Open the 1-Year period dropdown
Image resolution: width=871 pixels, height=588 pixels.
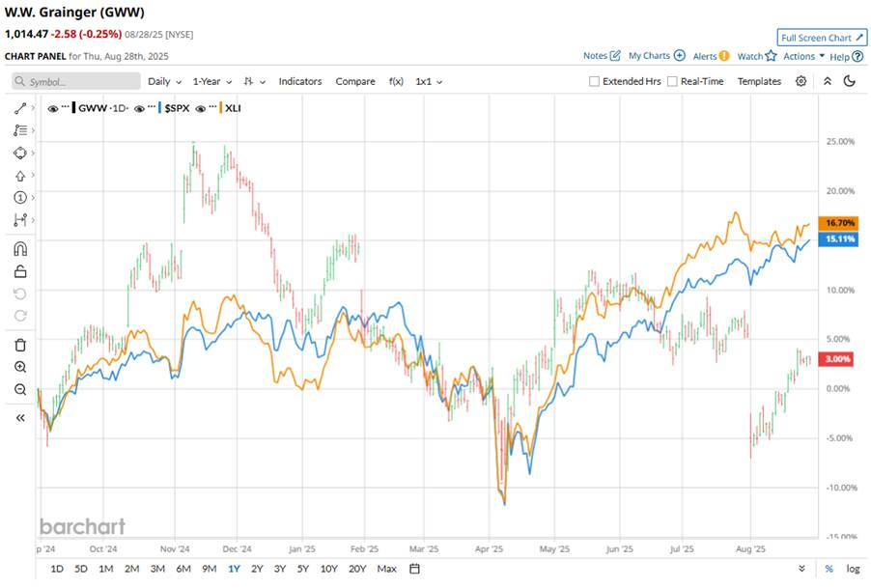pos(212,82)
